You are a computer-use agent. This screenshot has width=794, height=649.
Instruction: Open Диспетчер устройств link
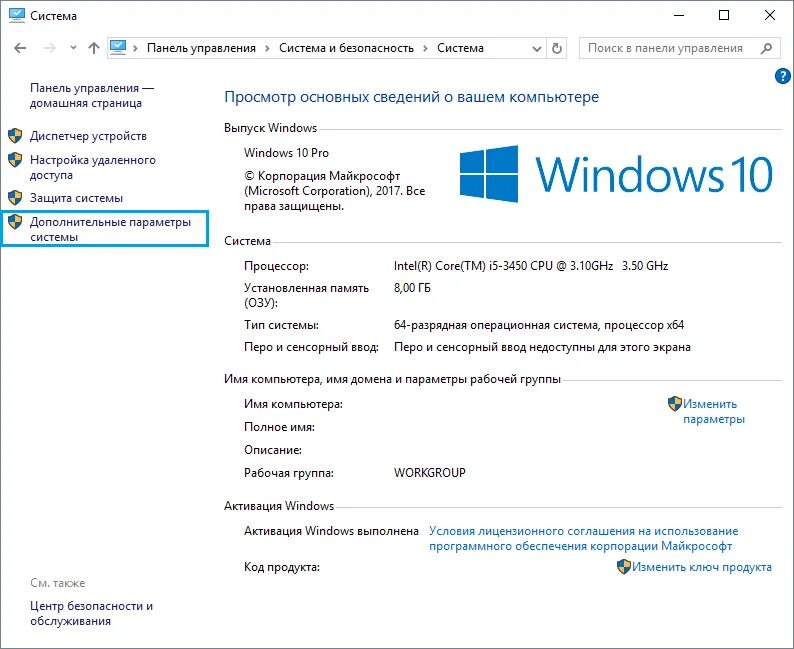(88, 136)
